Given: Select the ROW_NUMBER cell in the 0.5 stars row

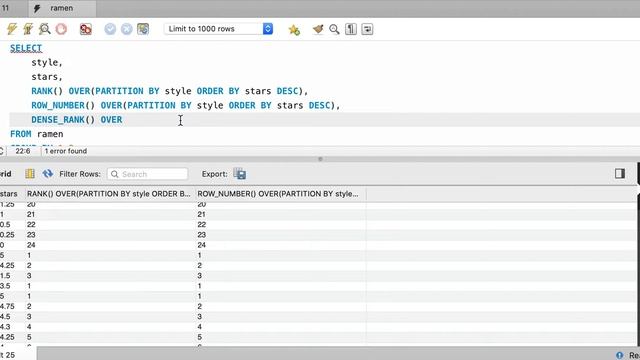Looking at the screenshot, I should click(281, 224).
